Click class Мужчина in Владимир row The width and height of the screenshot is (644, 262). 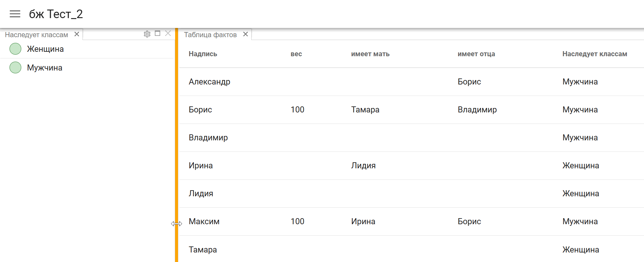click(580, 138)
